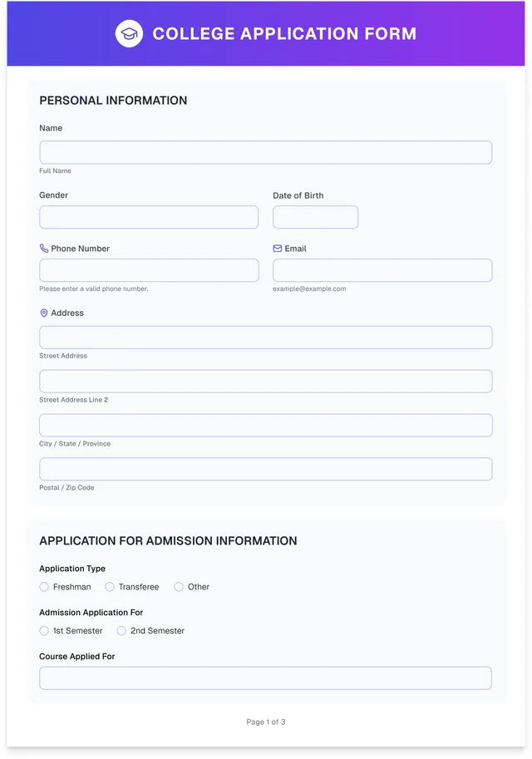The height and width of the screenshot is (759, 532).
Task: Click the envelope icon next to Email
Action: coord(278,248)
